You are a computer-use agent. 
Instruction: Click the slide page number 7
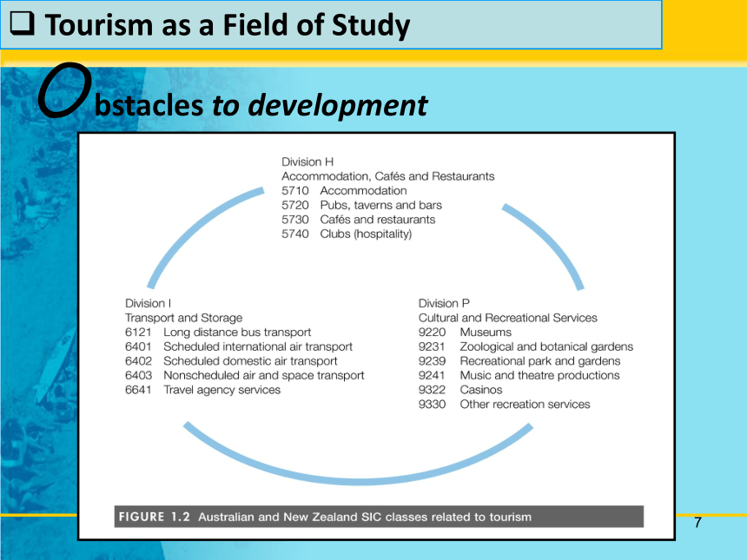pos(698,523)
